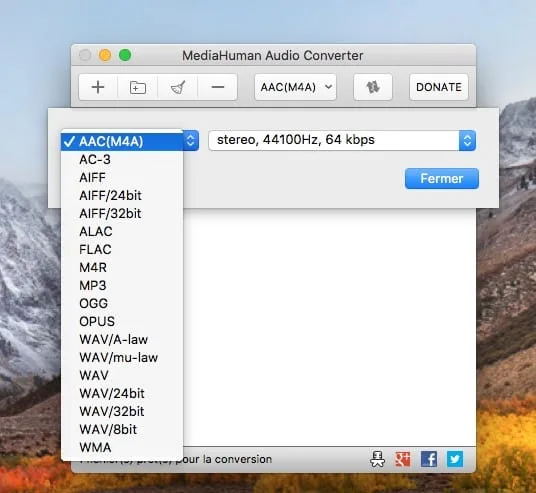Select the WAV/A-law format option
The image size is (536, 493).
[122, 339]
